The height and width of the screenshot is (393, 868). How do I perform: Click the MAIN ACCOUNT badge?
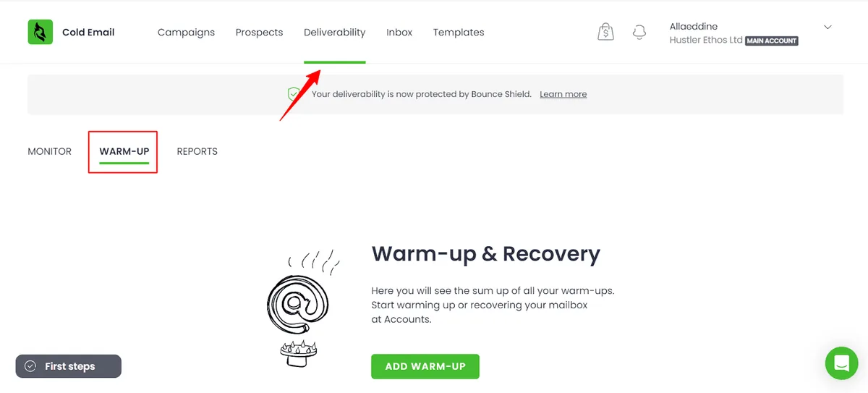point(772,41)
